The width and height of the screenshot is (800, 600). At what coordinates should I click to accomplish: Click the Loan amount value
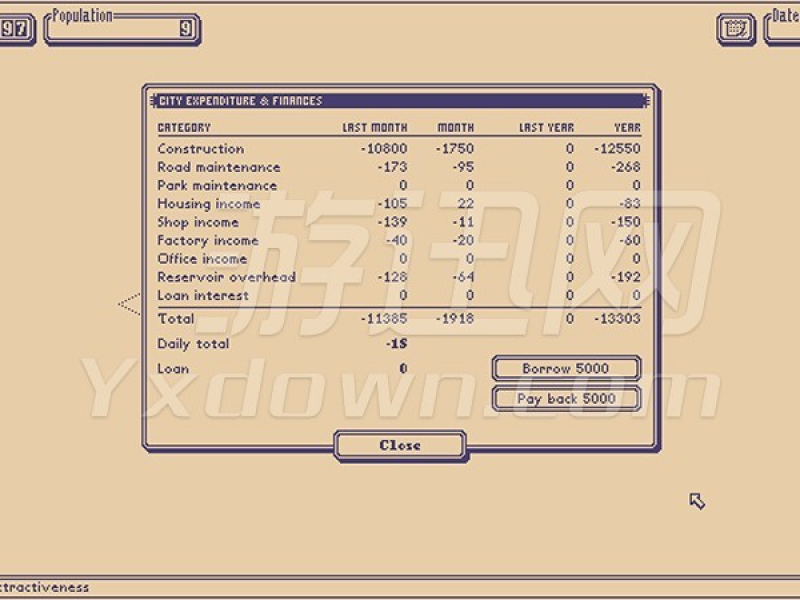click(403, 369)
